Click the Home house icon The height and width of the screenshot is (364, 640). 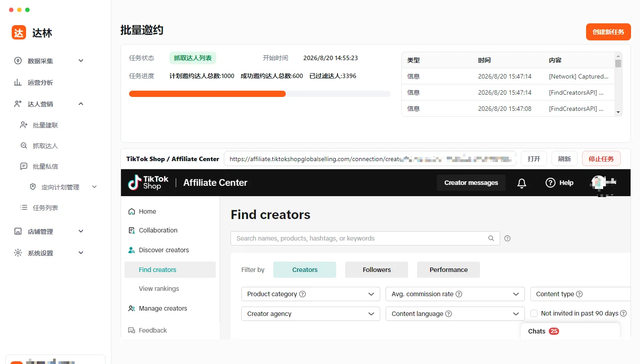point(132,211)
